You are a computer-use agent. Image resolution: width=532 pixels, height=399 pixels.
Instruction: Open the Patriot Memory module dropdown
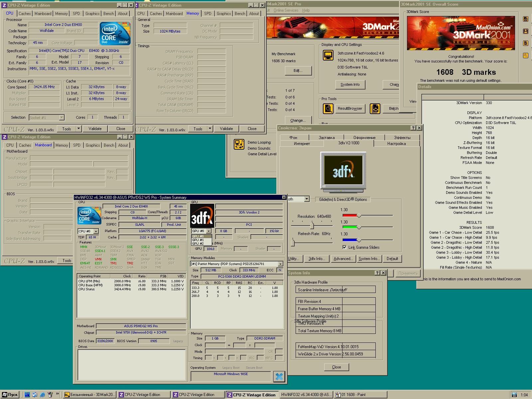click(x=280, y=264)
